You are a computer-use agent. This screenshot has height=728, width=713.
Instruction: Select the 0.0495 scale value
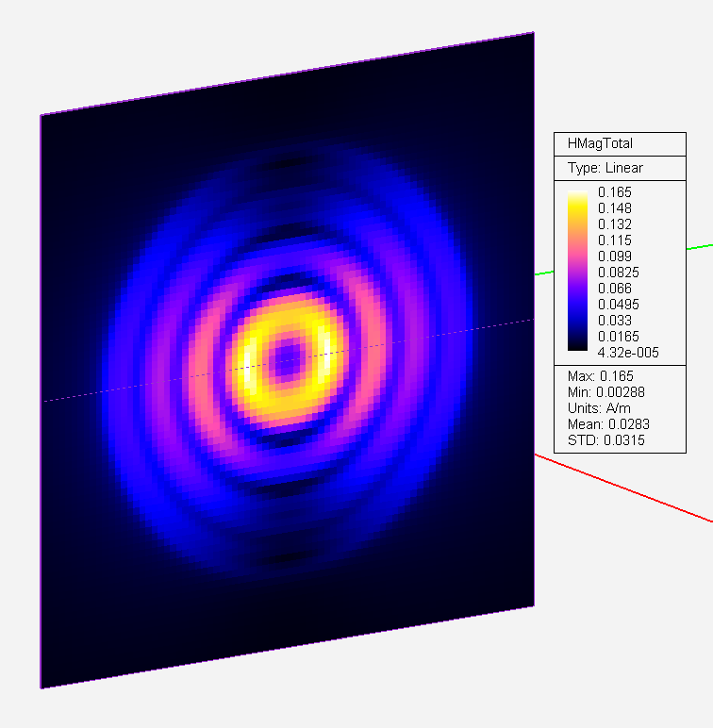point(619,304)
